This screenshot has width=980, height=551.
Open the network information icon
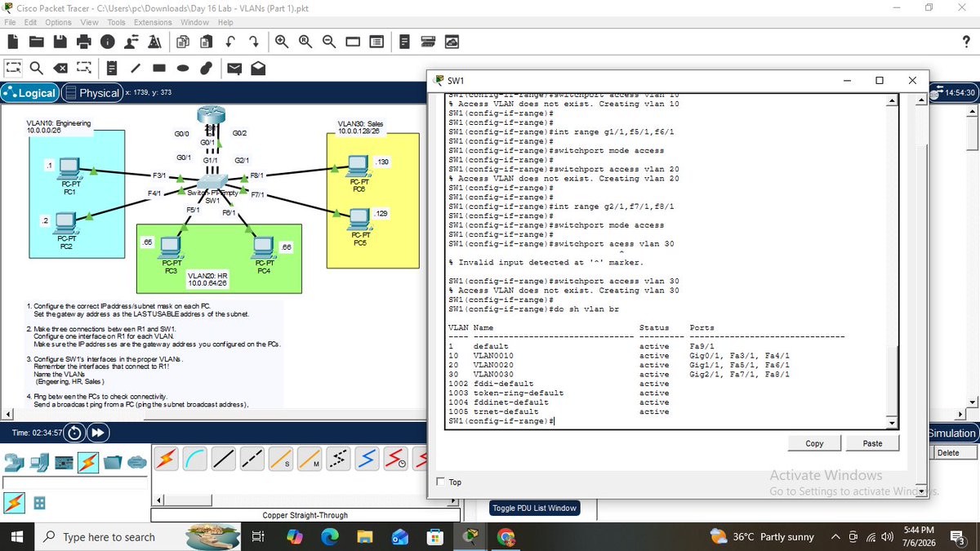click(x=107, y=41)
